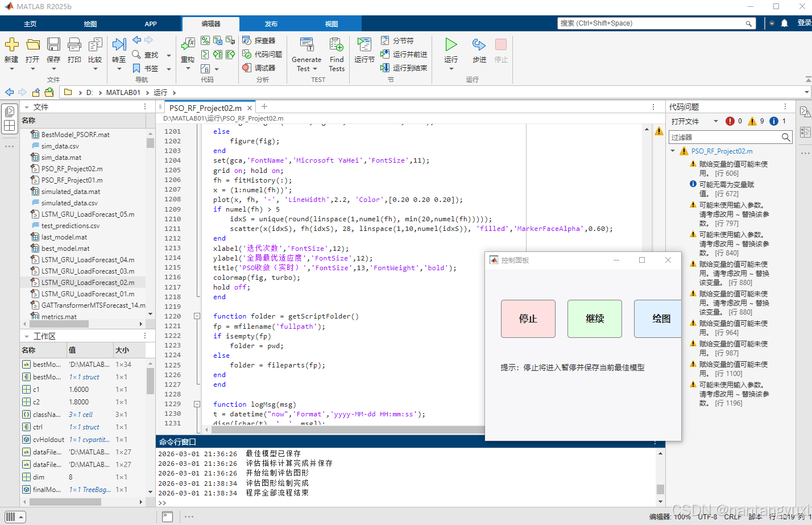The image size is (812, 525).
Task: Collapse the 文件 panel section
Action: (26, 107)
